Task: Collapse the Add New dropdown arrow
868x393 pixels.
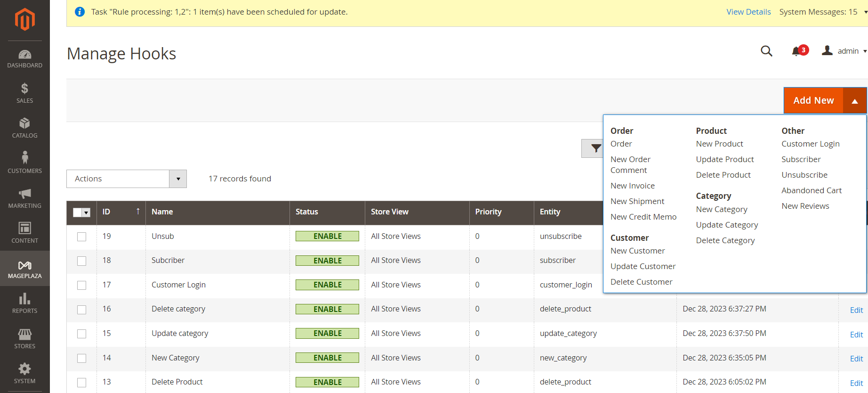Action: pos(854,100)
